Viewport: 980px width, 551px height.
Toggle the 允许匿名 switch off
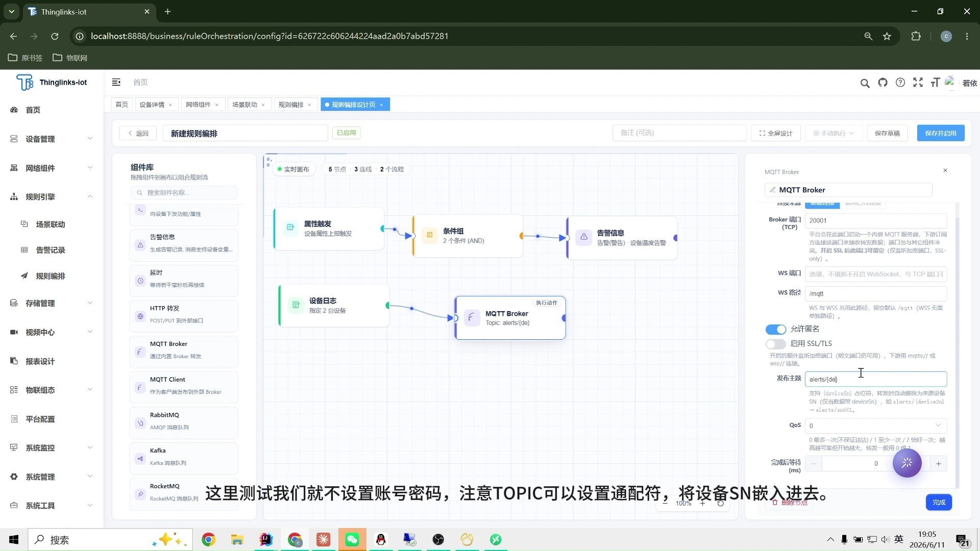[x=775, y=329]
